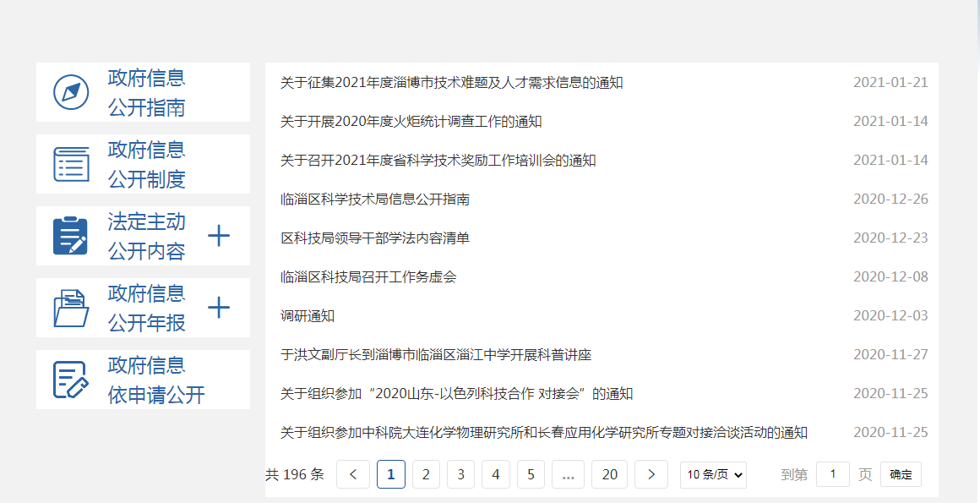Expand 政府信息公开年报 with plus sign
980x503 pixels.
coord(219,308)
